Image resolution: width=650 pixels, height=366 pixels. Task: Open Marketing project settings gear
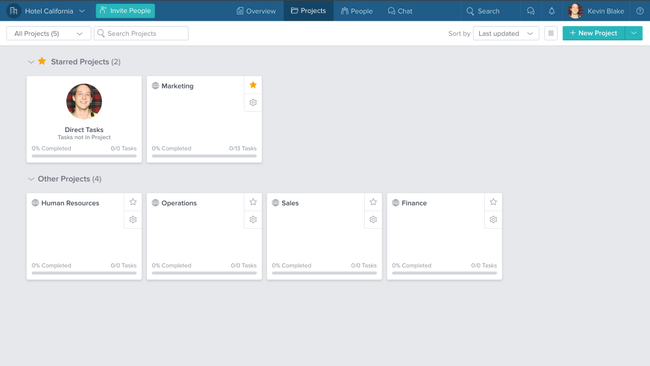tap(253, 102)
